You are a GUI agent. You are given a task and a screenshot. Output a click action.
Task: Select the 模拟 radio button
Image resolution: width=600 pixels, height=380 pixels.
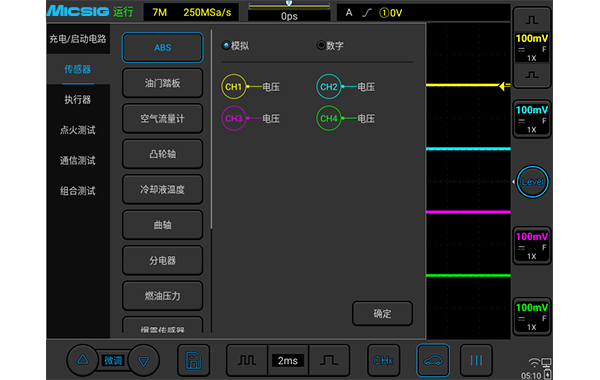pos(226,46)
